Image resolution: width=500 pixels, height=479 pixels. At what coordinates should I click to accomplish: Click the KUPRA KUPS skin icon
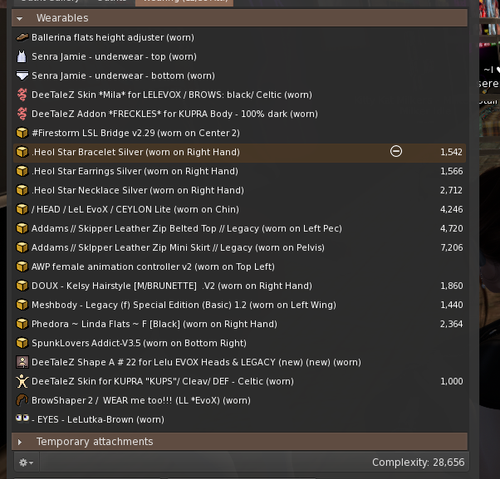22,381
